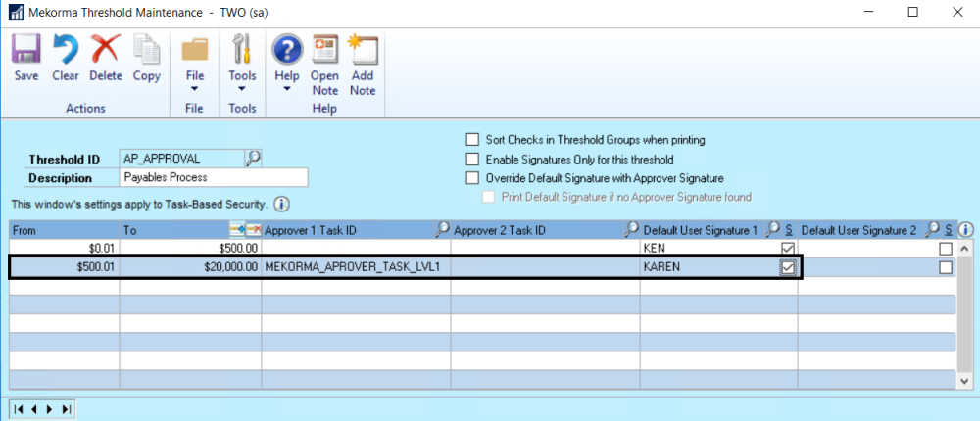The height and width of the screenshot is (421, 980).
Task: Click delete row icon in To header
Action: pos(253,230)
